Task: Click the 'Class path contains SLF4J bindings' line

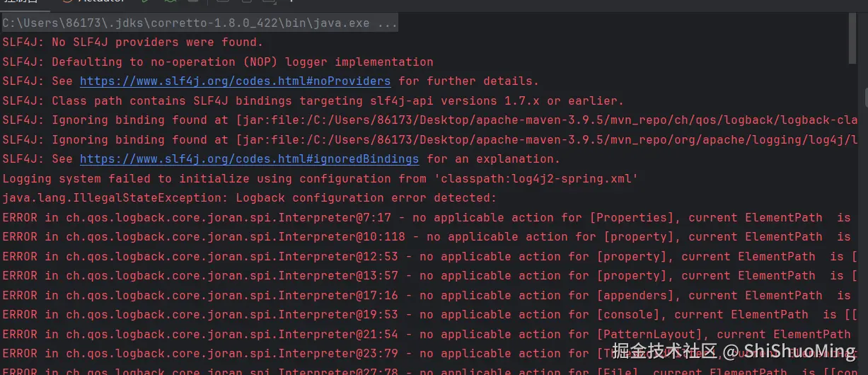Action: tap(313, 101)
